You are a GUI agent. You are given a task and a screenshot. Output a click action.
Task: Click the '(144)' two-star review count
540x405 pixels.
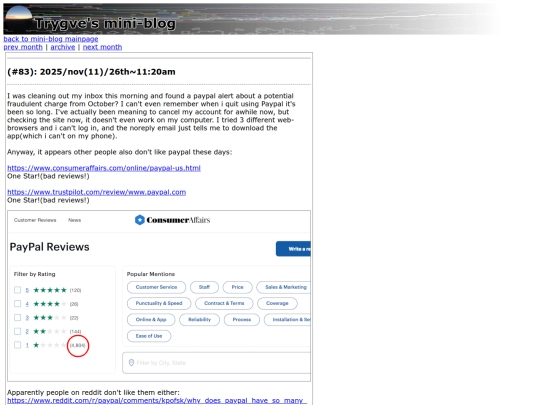(75, 332)
